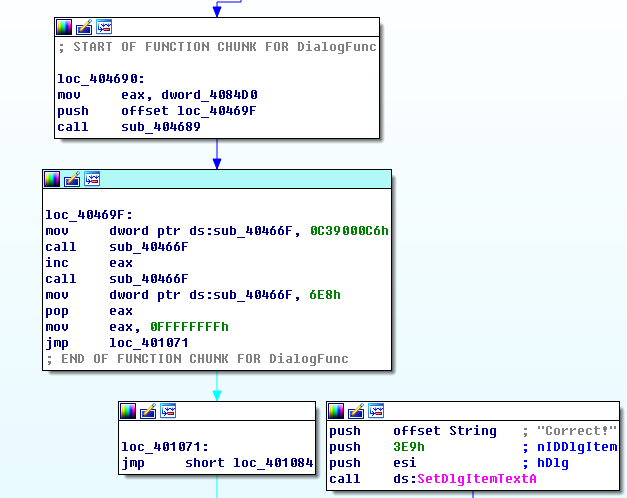Screen dimensions: 627x498
Task: Click group nodes icon on SetDlgItemTextA node
Action: point(376,411)
